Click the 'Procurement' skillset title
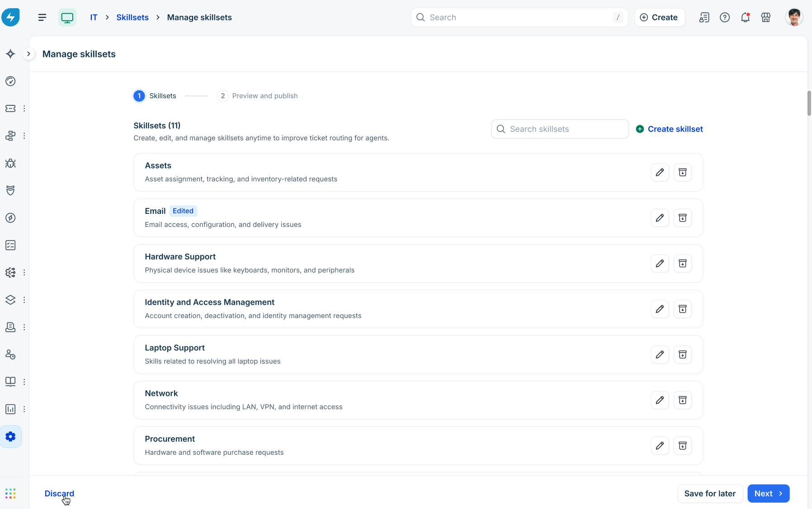Image resolution: width=812 pixels, height=509 pixels. (170, 439)
